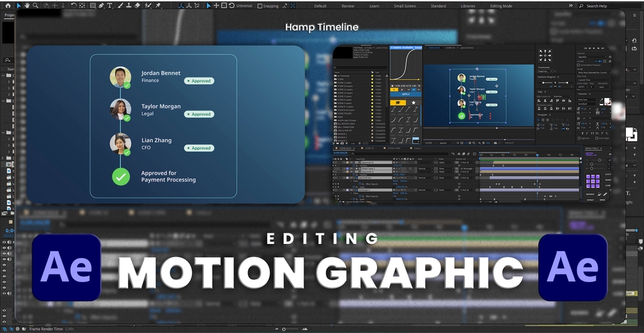
Task: Switch to the Small Screen workspace
Action: [405, 6]
